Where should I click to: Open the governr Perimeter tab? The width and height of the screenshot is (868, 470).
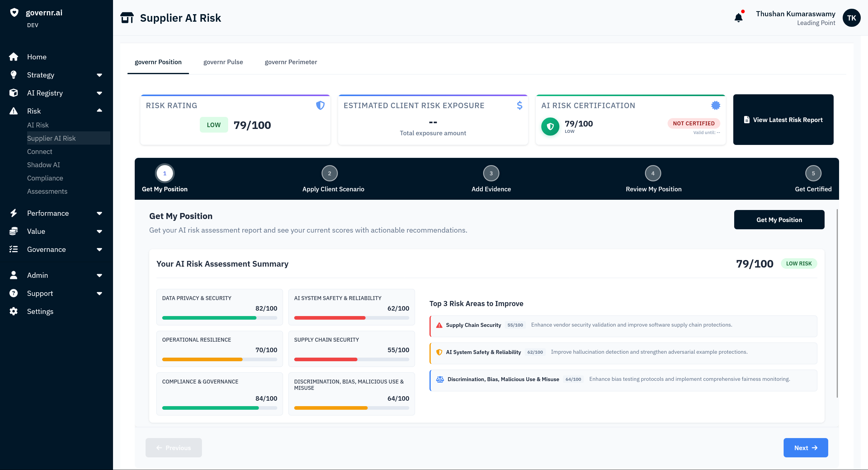click(x=291, y=62)
